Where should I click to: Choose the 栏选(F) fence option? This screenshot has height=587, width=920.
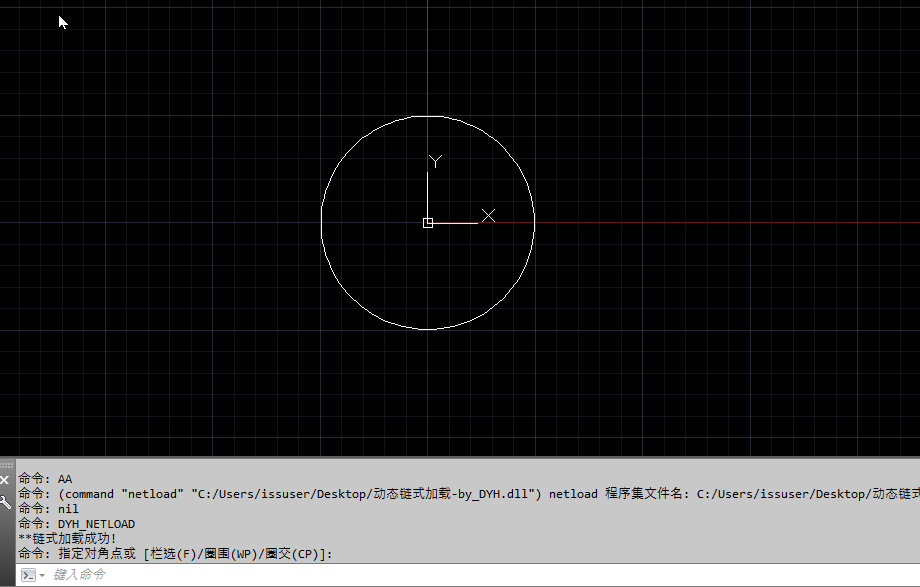pos(171,554)
